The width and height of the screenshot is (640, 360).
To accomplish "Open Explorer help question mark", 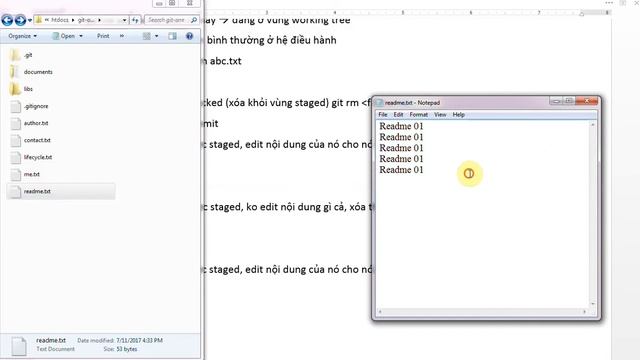I will 189,36.
